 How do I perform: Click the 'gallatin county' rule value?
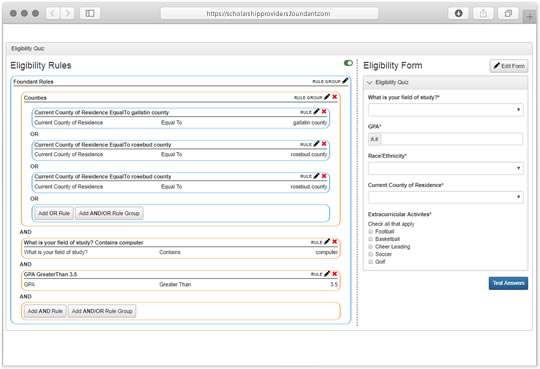(x=310, y=123)
